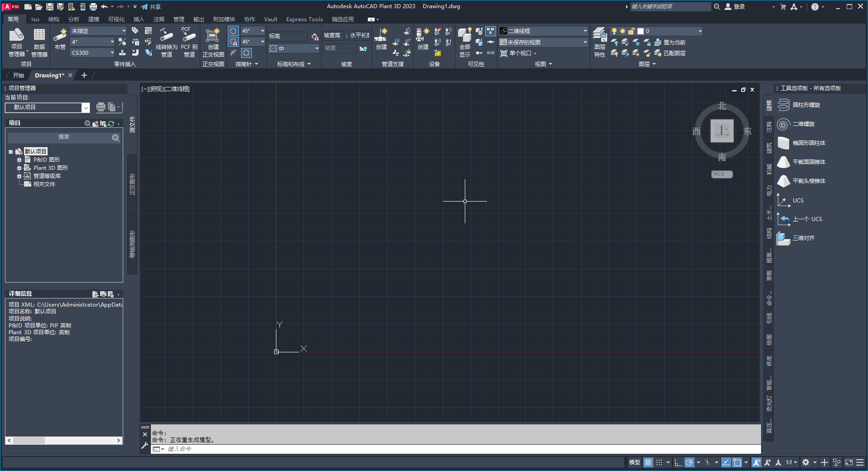This screenshot has height=471, width=868.
Task: Open the 附加模块 ribbon tab
Action: tap(223, 19)
